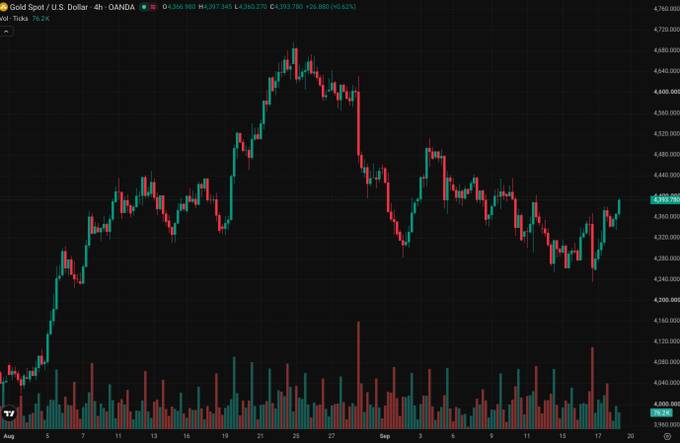
Task: Click the green market status dot
Action: pos(144,7)
